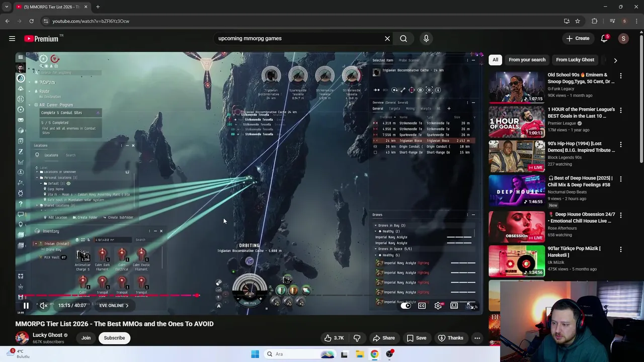
Task: Open the Lucky Ghost channel avatar
Action: [22, 338]
